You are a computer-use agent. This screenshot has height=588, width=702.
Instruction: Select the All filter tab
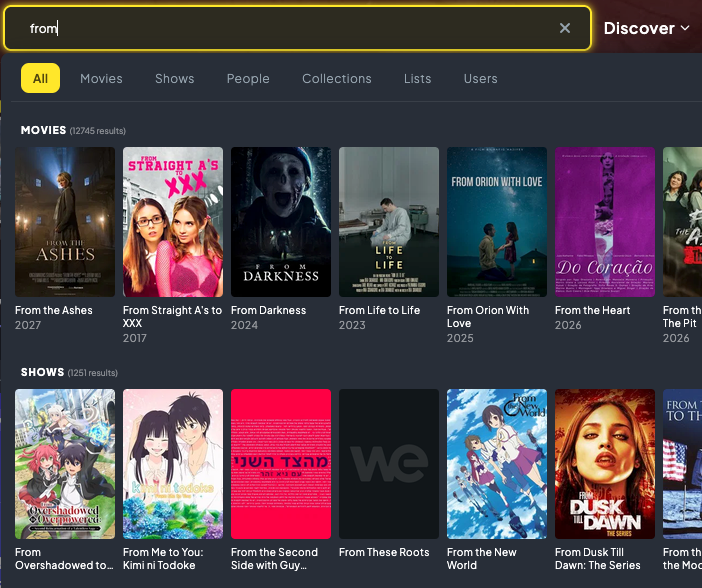[x=40, y=78]
